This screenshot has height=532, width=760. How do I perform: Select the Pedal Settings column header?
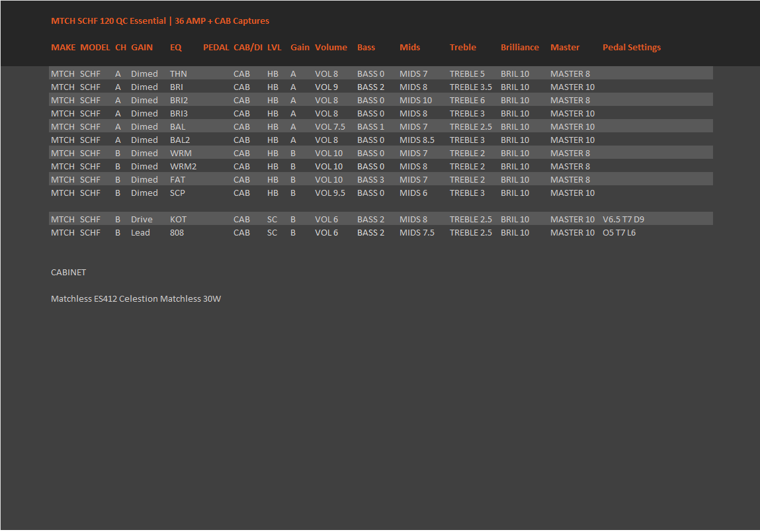point(632,48)
